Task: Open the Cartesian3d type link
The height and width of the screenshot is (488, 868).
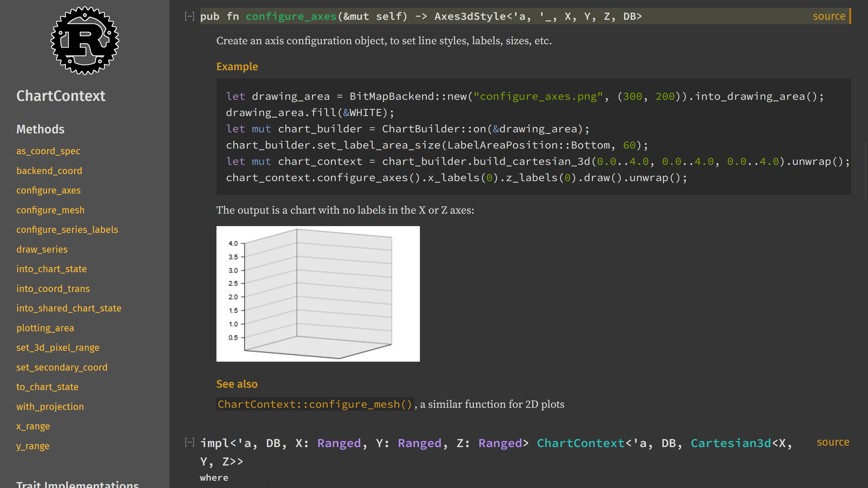Action: click(x=730, y=443)
